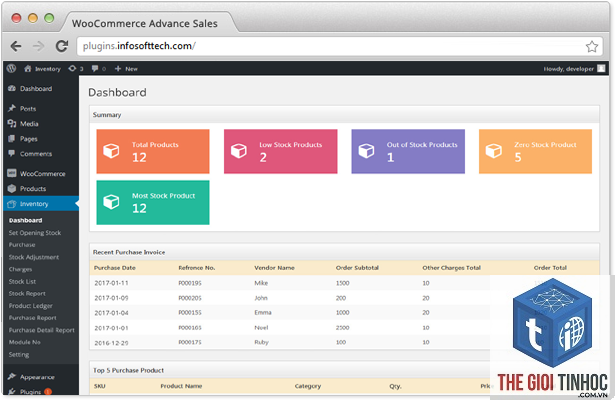Bookmark the page with the star icon
Viewport: 615px width, 400px height.
(592, 47)
